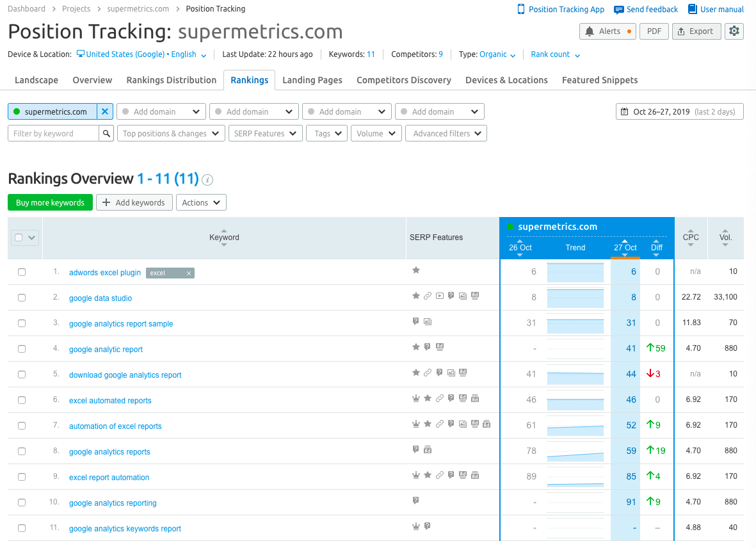Sort by the Diff column header
This screenshot has height=548, width=756.
click(x=657, y=248)
